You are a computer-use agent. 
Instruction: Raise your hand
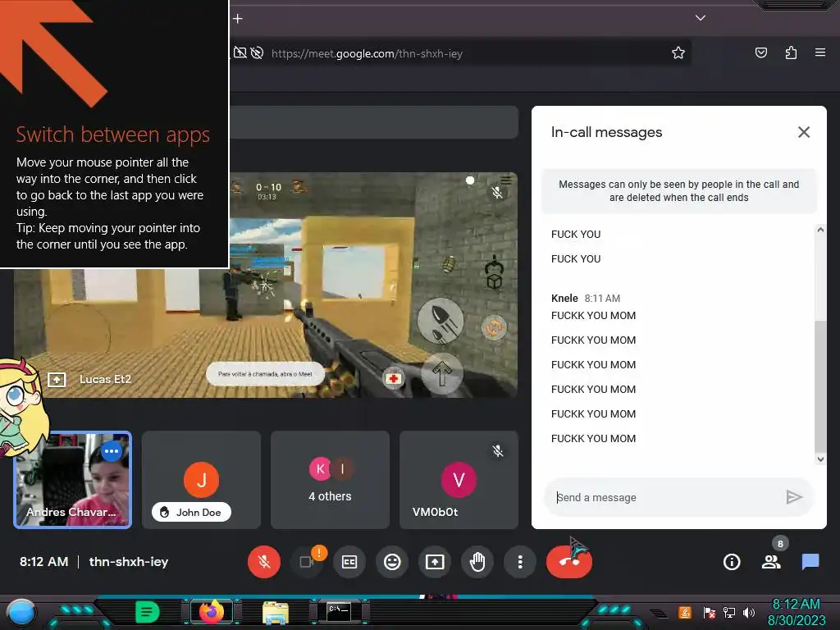pyautogui.click(x=477, y=561)
